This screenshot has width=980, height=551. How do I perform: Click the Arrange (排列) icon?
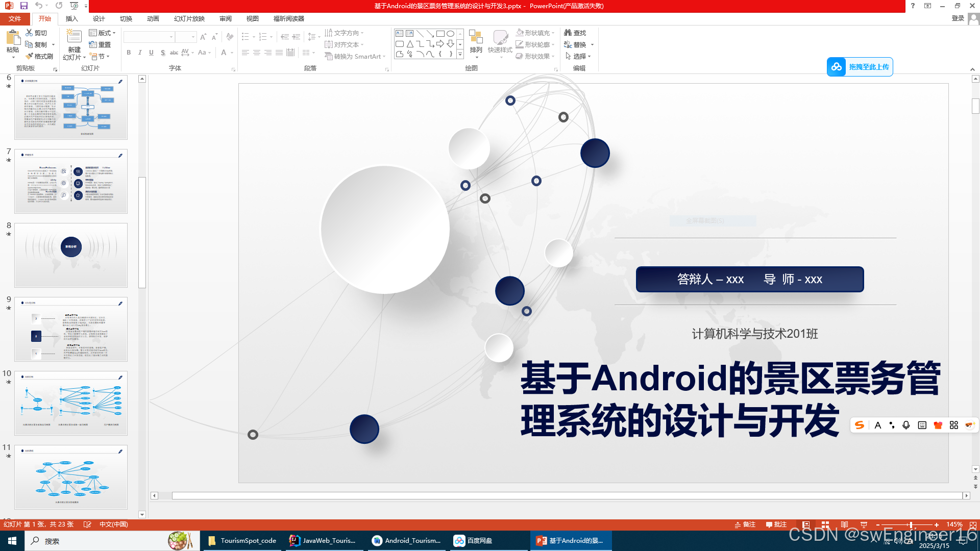pyautogui.click(x=476, y=38)
